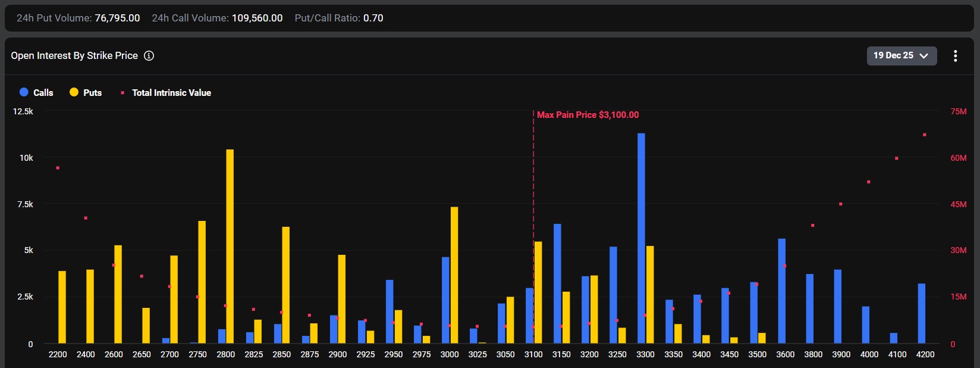Click the info icon beside Open Interest title
980x368 pixels.
click(x=149, y=55)
